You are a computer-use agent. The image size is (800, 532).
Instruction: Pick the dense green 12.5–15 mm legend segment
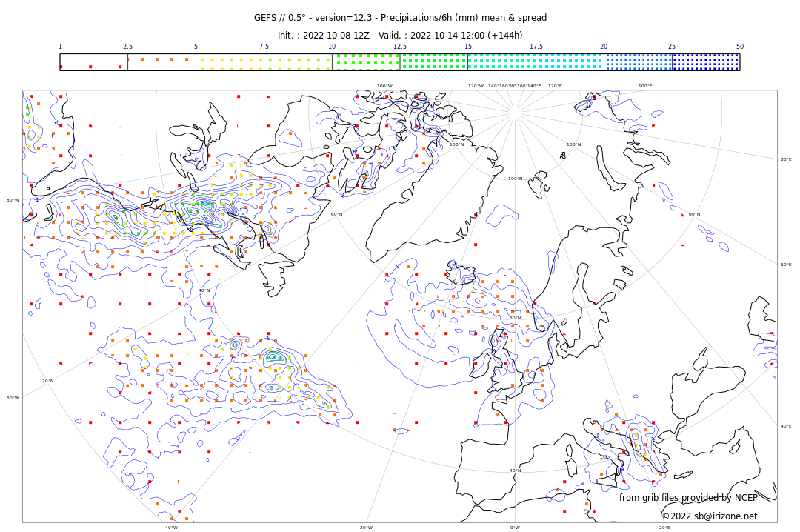pos(434,62)
